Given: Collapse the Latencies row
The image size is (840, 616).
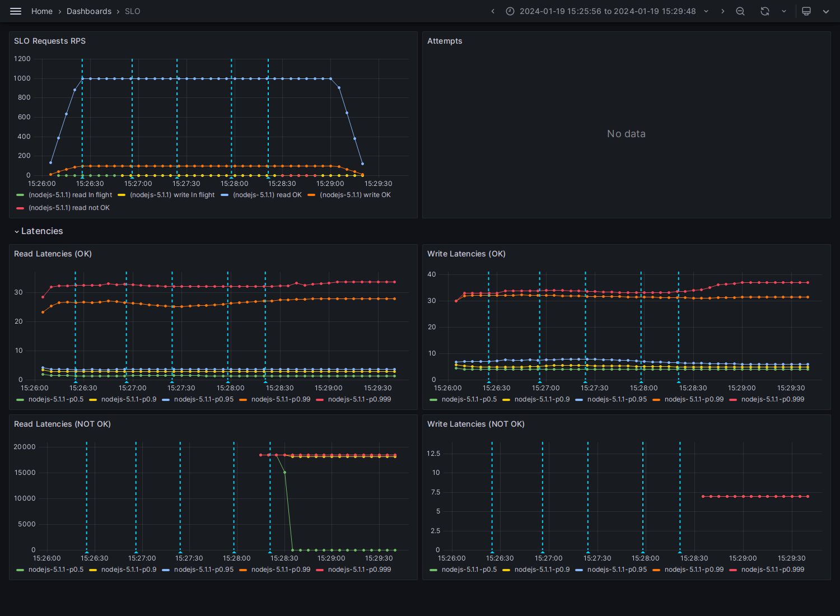Looking at the screenshot, I should (x=39, y=231).
